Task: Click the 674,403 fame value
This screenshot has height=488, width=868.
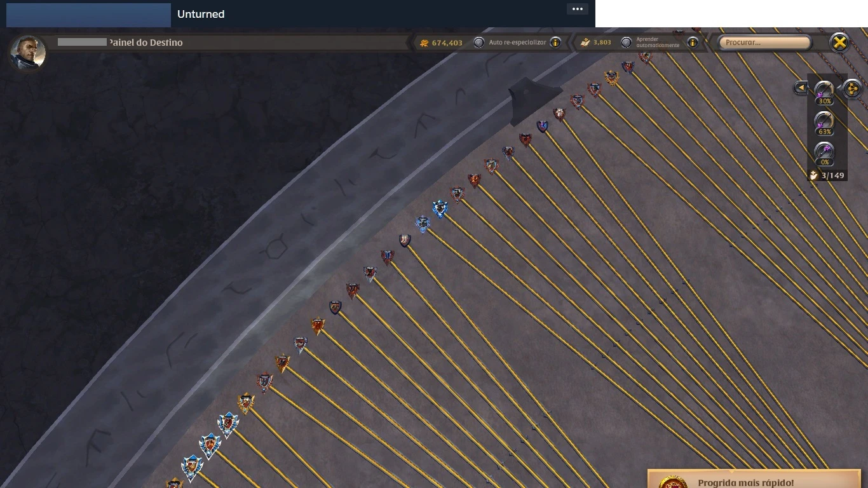Action: point(447,43)
